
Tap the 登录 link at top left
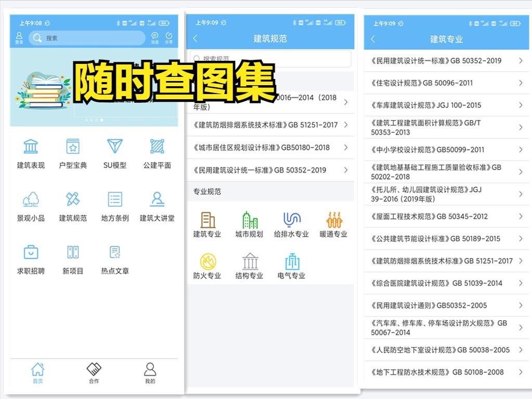tap(19, 37)
